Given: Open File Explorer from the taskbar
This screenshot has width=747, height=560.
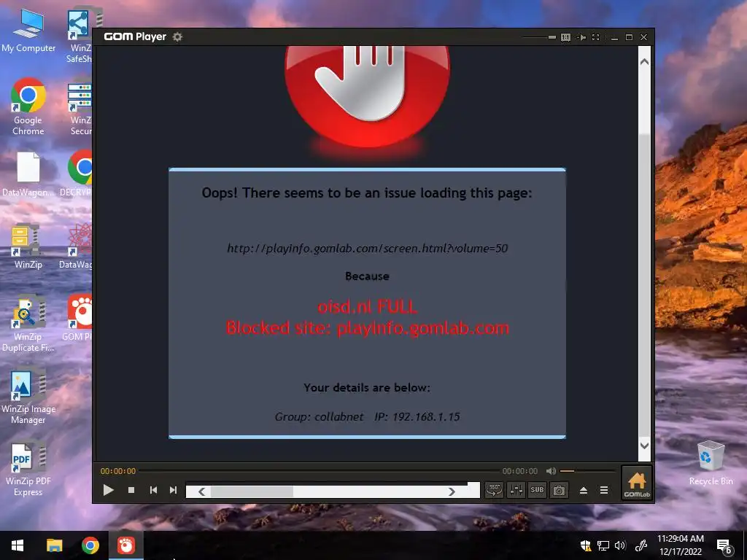Looking at the screenshot, I should [x=54, y=545].
